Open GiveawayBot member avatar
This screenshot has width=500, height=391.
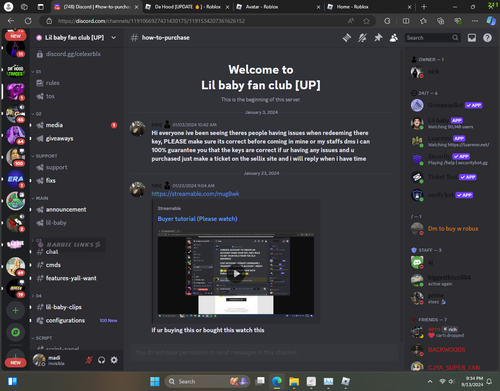point(417,105)
